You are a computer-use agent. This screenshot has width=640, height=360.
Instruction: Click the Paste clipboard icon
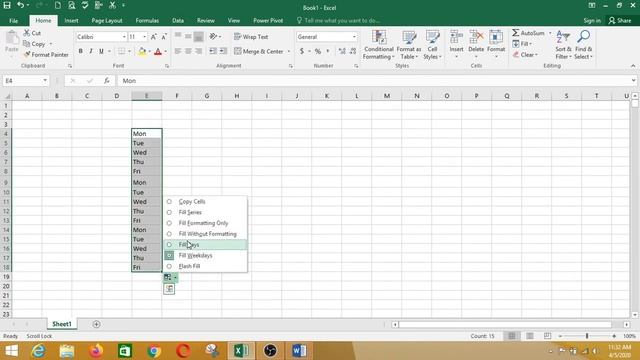12,39
